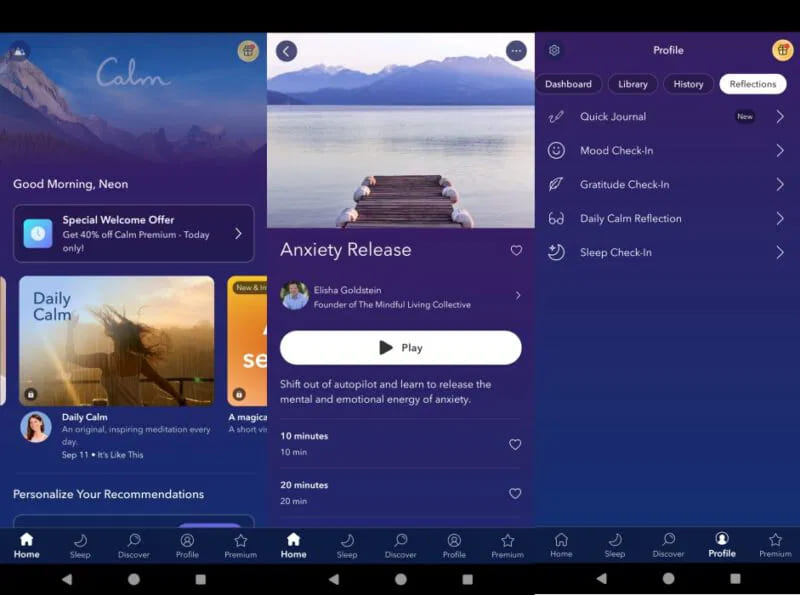
Task: Go back from the Anxiety Release screen
Action: 286,51
